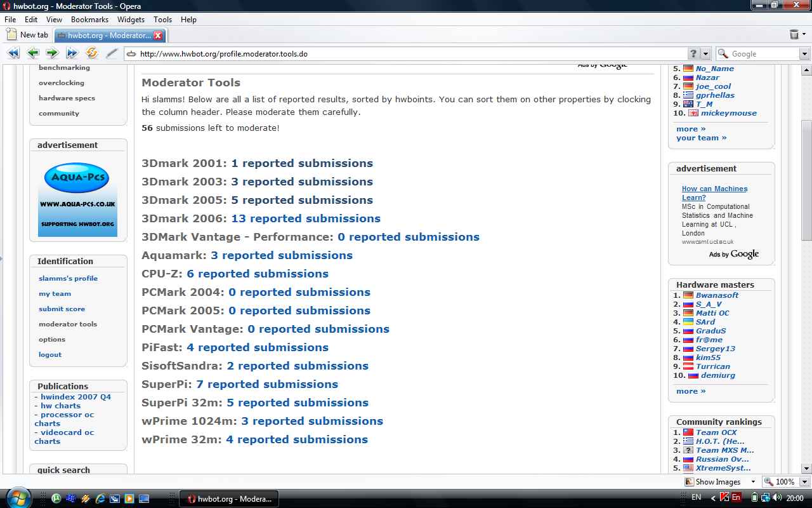Screen dimensions: 812x508
Task: Click the How can Machines Learn? ad link
Action: [x=714, y=193]
